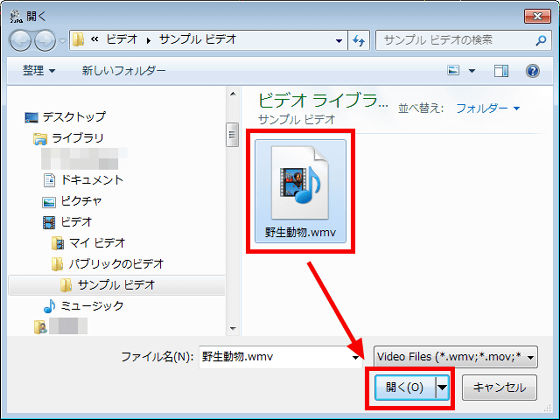
Task: Click the 開く(O) button
Action: (x=405, y=387)
